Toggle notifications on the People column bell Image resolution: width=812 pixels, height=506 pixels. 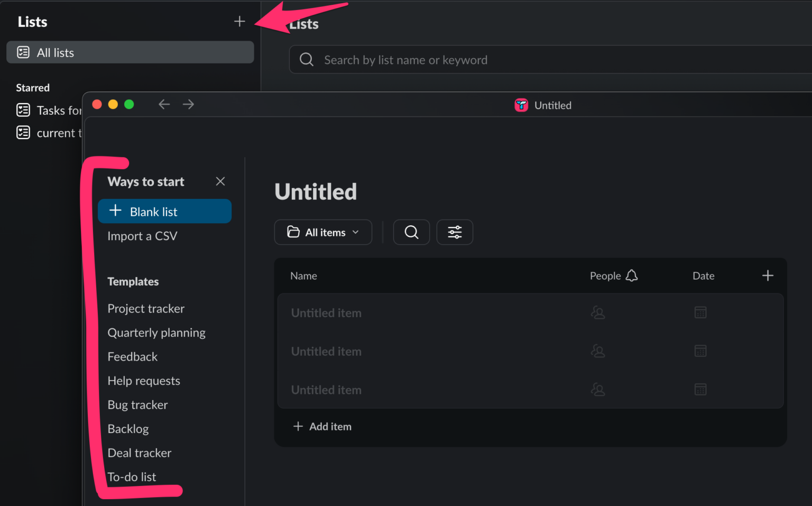pos(632,275)
